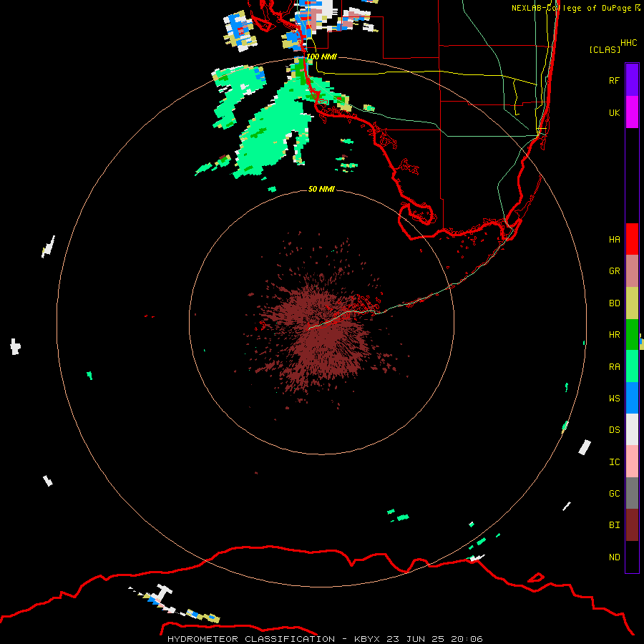
Task: Click the BI legend label
Action: [614, 525]
